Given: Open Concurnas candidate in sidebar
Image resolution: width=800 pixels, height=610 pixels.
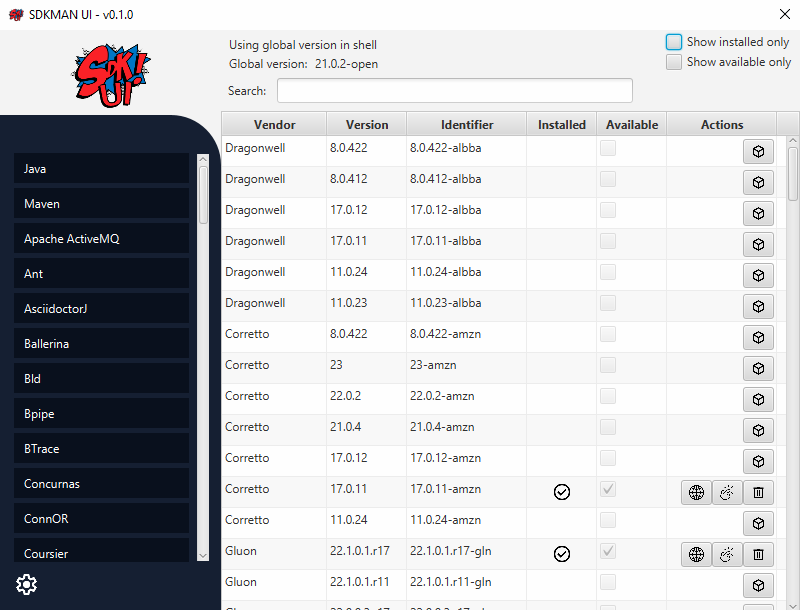Looking at the screenshot, I should click(102, 484).
